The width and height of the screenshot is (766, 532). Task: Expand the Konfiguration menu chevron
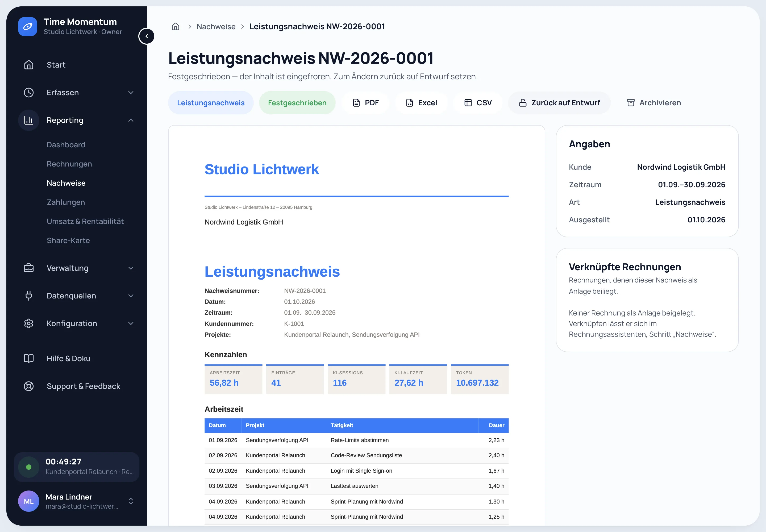tap(131, 323)
